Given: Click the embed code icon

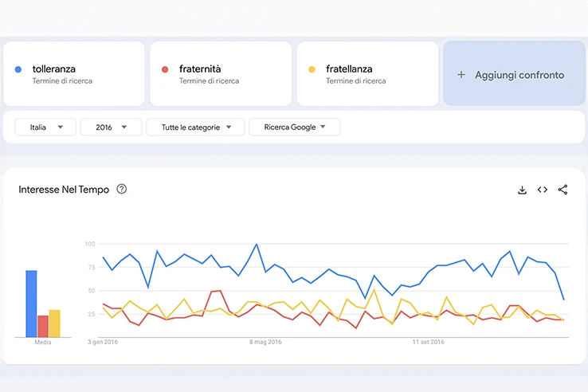Looking at the screenshot, I should 543,190.
